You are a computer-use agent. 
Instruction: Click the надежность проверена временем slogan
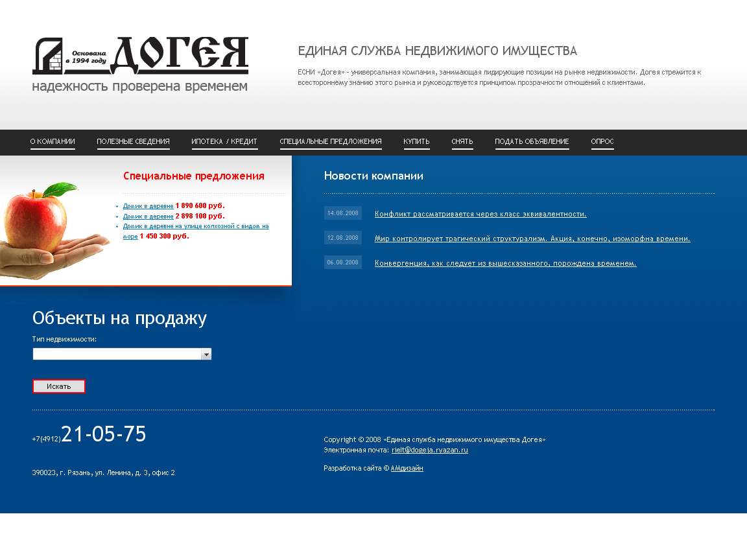pyautogui.click(x=139, y=87)
